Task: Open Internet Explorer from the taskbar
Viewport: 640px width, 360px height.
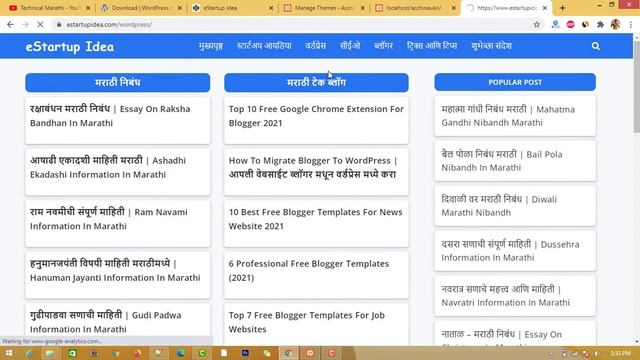Action: click(x=29, y=353)
